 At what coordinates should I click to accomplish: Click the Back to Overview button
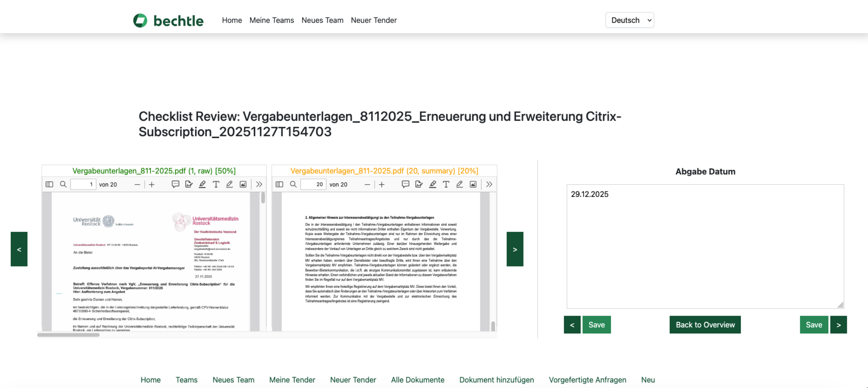coord(705,325)
